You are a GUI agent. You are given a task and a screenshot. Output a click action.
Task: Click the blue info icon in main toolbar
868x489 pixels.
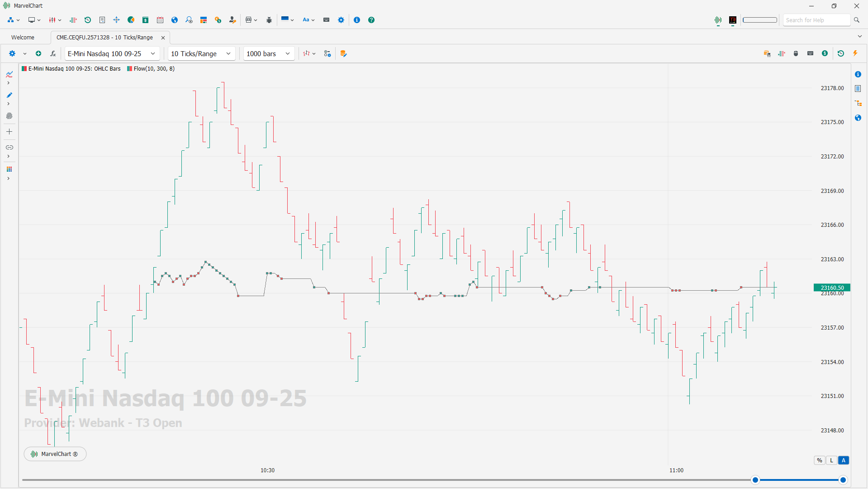(x=357, y=20)
